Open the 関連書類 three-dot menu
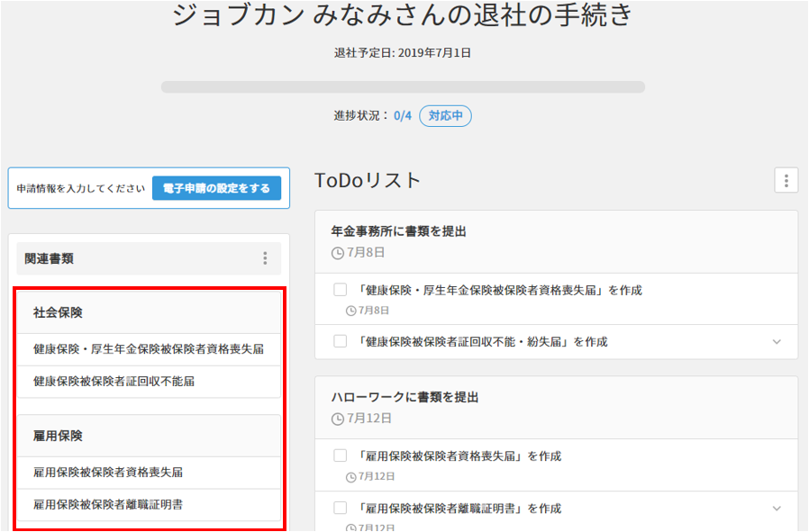Viewport: 809px width, 532px height. pos(265,258)
